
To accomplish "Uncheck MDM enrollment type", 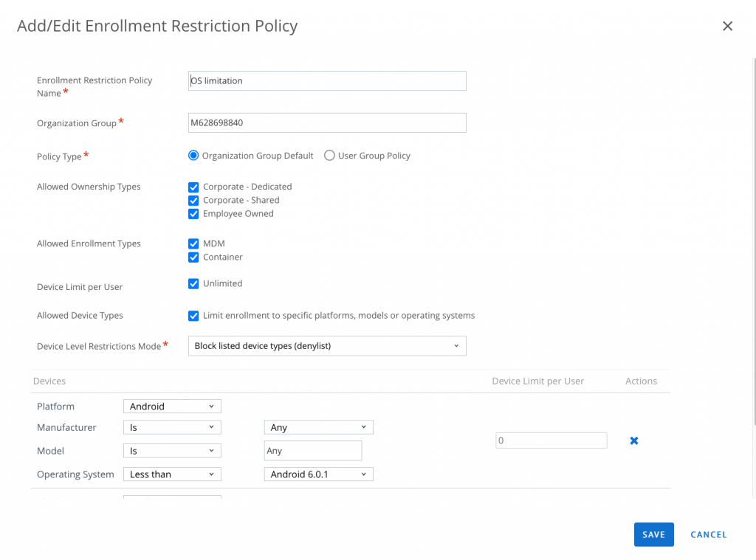I will tap(193, 243).
